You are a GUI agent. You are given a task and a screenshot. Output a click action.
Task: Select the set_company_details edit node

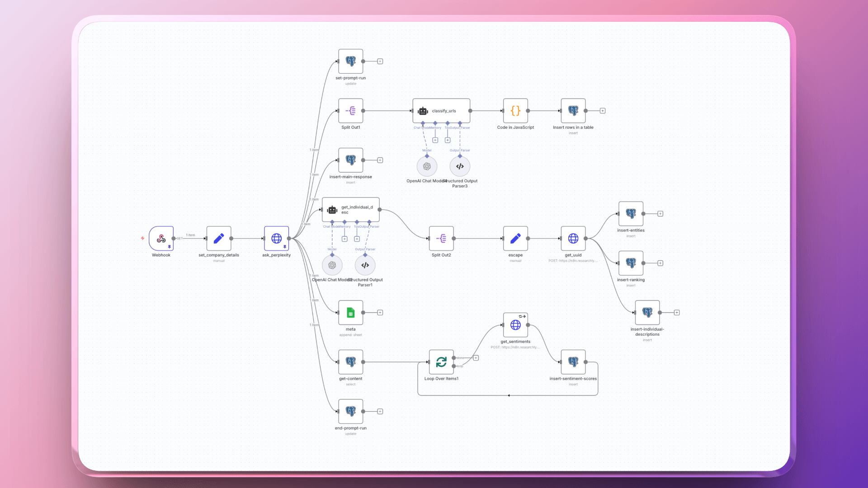tap(219, 239)
